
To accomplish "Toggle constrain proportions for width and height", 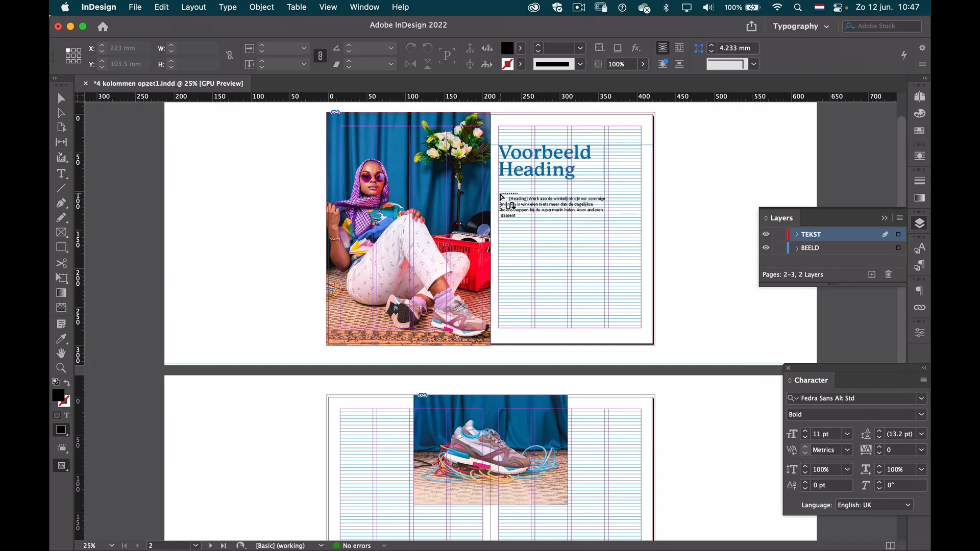I will (x=230, y=56).
